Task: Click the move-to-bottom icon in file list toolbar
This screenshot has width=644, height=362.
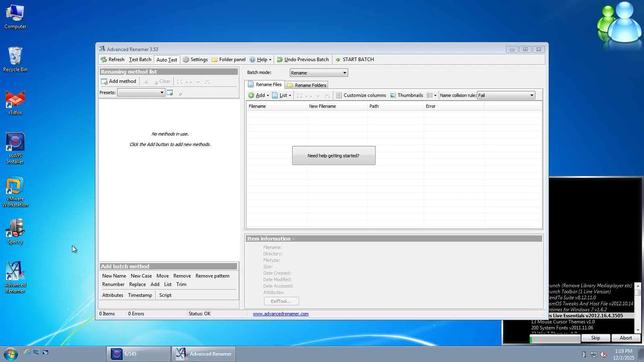Action: click(327, 96)
